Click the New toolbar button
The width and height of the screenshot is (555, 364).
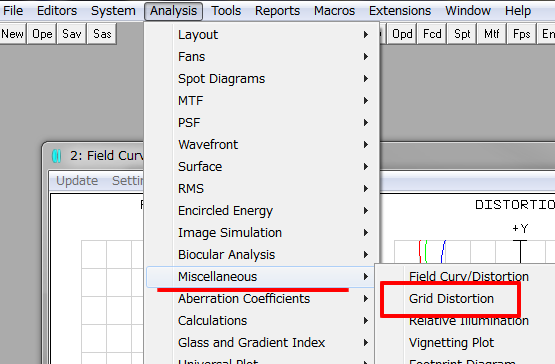[x=12, y=34]
